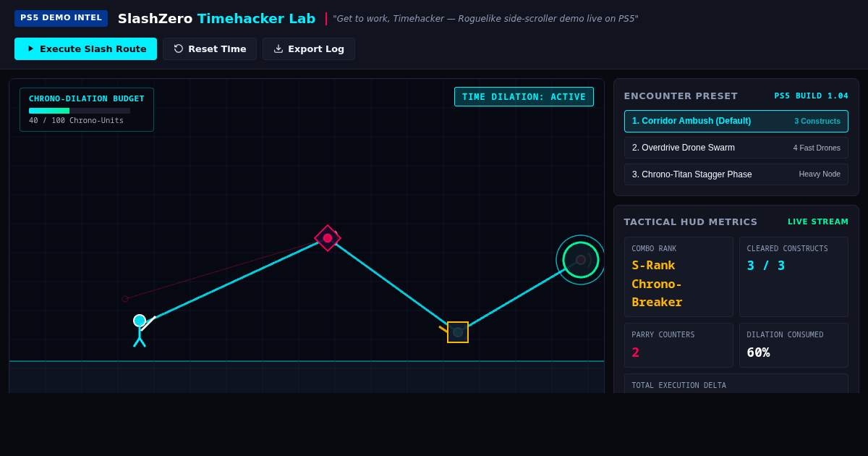Click the circular arrow reset icon
Viewport: 868px width, 456px height.
point(179,48)
